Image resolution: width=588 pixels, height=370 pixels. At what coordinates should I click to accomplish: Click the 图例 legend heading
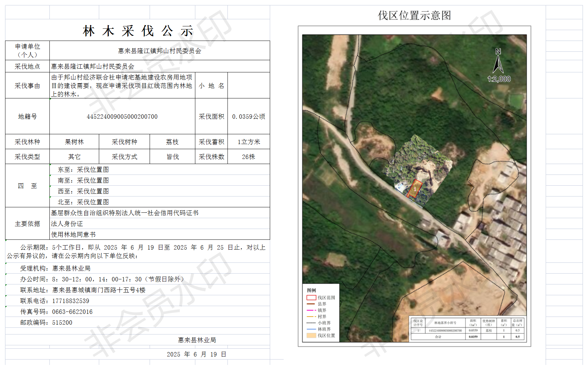[x=311, y=290]
